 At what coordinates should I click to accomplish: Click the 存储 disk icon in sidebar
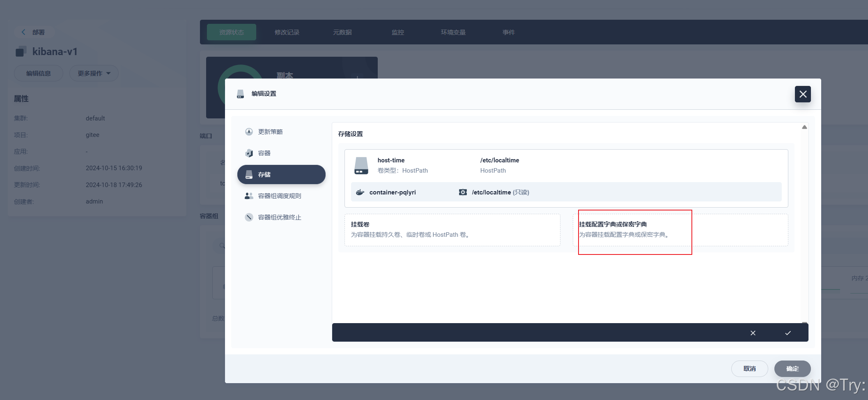tap(249, 174)
